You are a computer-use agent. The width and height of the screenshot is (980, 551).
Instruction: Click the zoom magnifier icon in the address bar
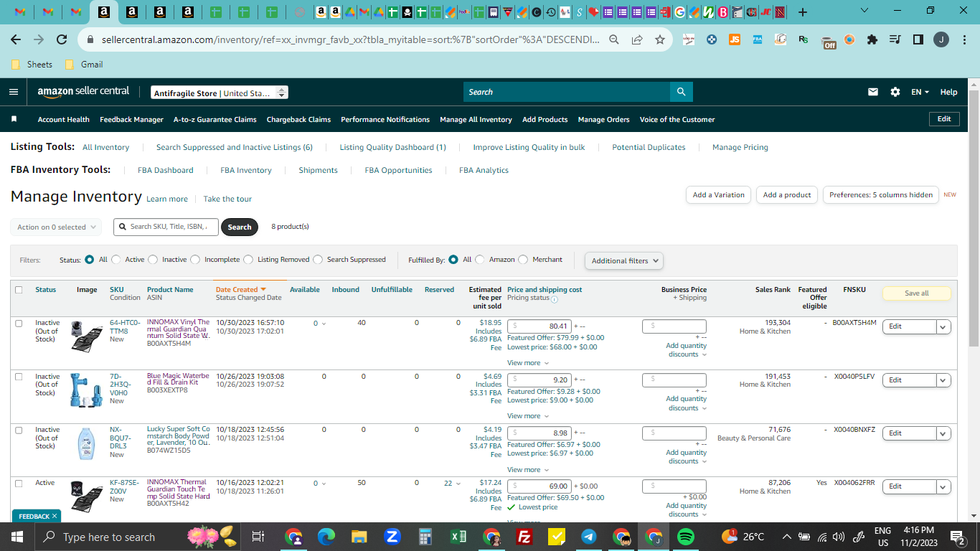pos(614,39)
